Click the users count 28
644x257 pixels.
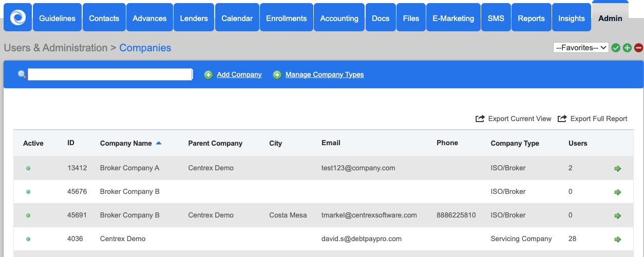coord(573,239)
